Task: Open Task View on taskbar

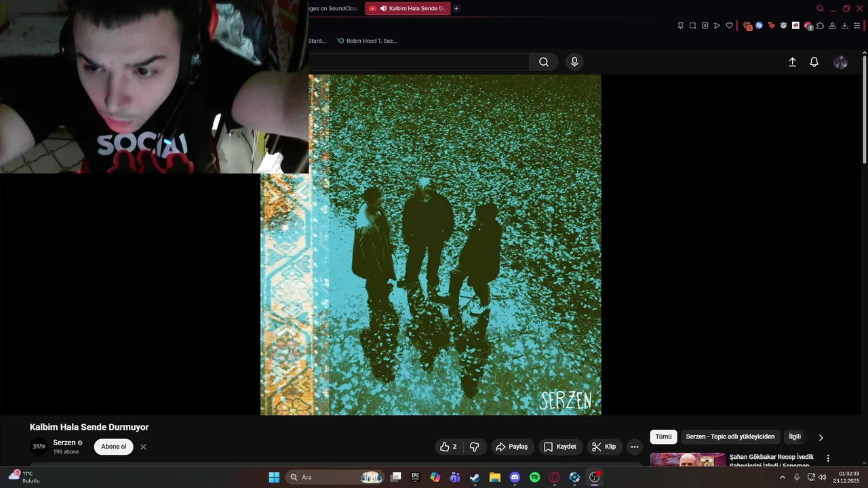Action: coord(396,477)
